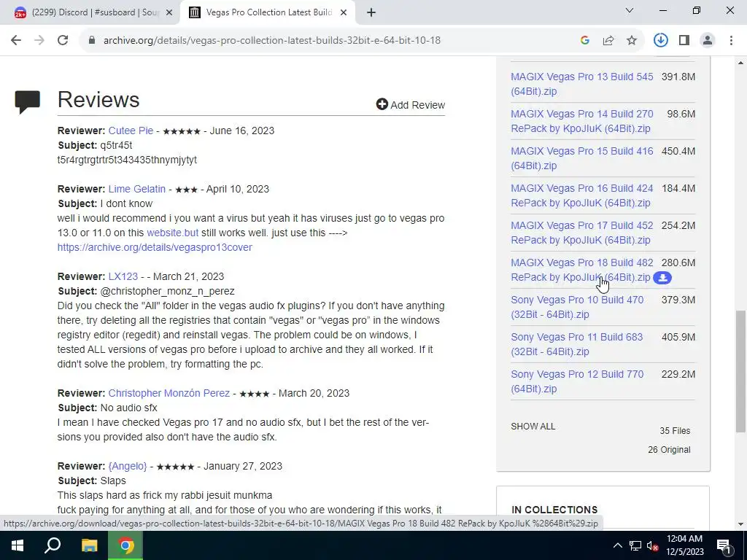Viewport: 747px width, 560px height.
Task: Download MAGIX Vegas Pro 18 Build 482 zip
Action: click(x=581, y=270)
